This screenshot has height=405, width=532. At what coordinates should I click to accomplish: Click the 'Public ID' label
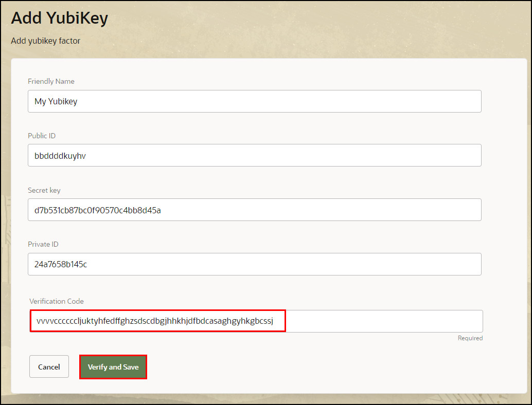pyautogui.click(x=42, y=136)
